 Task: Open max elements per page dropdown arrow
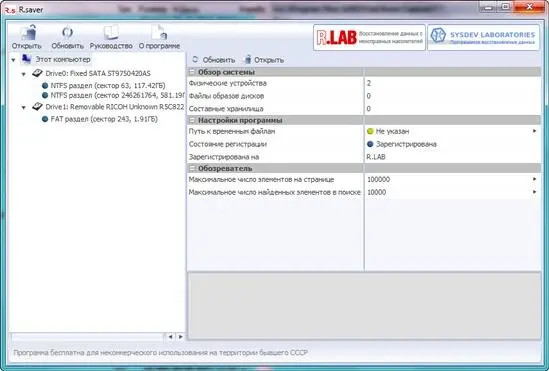point(534,179)
